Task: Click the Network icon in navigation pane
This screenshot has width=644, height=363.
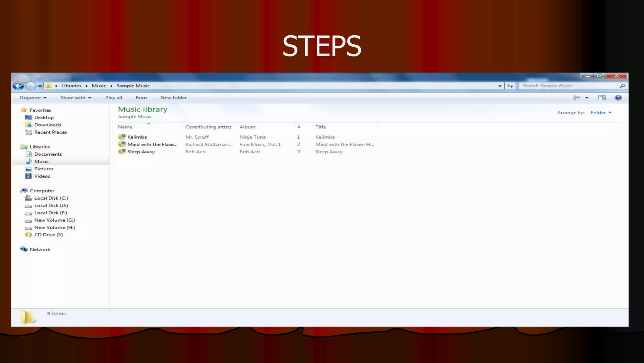Action: [24, 249]
